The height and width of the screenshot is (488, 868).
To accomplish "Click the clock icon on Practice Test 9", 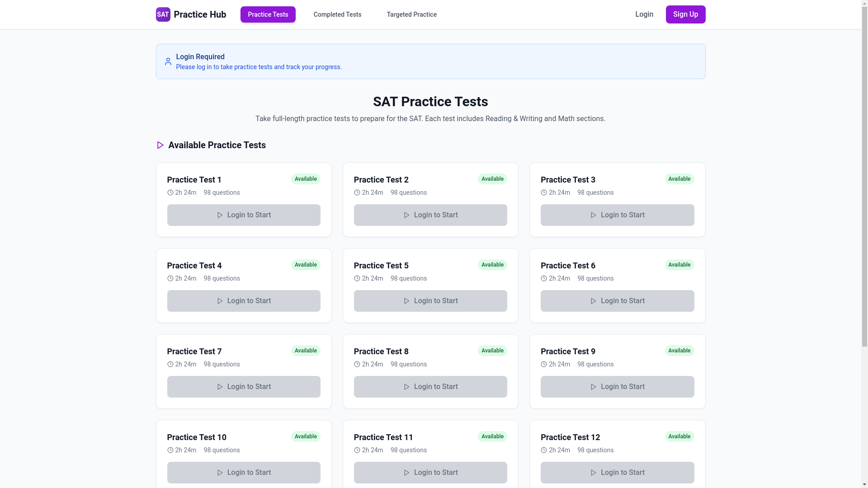I will [x=544, y=364].
